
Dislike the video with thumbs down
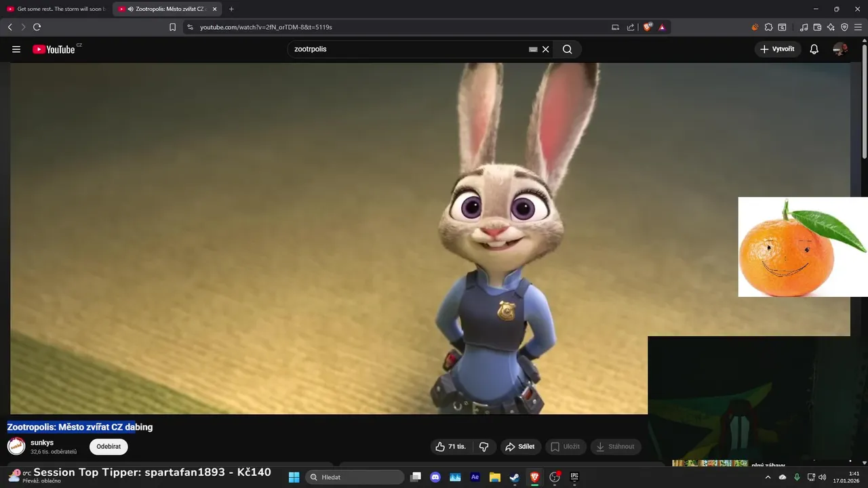484,447
